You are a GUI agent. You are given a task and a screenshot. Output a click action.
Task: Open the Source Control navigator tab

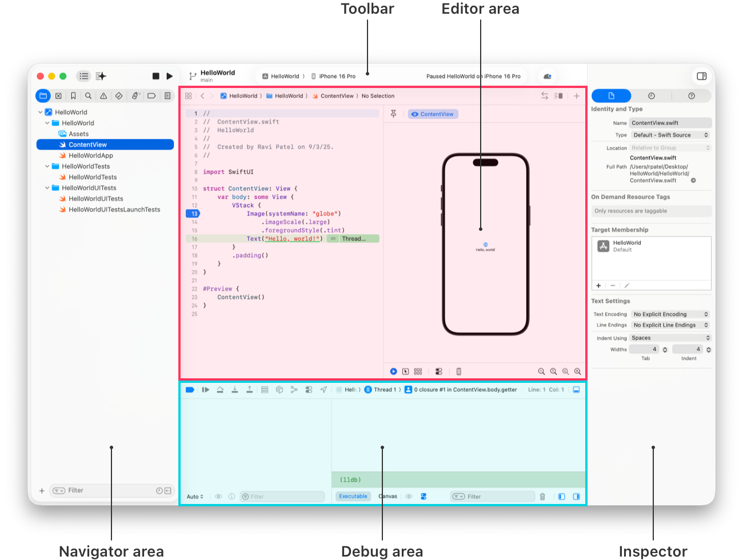58,96
